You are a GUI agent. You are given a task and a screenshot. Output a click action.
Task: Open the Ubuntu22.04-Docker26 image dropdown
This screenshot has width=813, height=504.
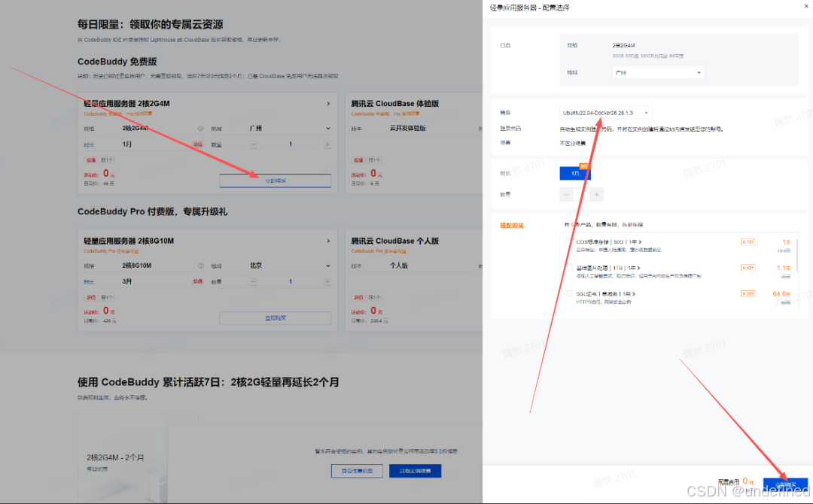[x=605, y=112]
